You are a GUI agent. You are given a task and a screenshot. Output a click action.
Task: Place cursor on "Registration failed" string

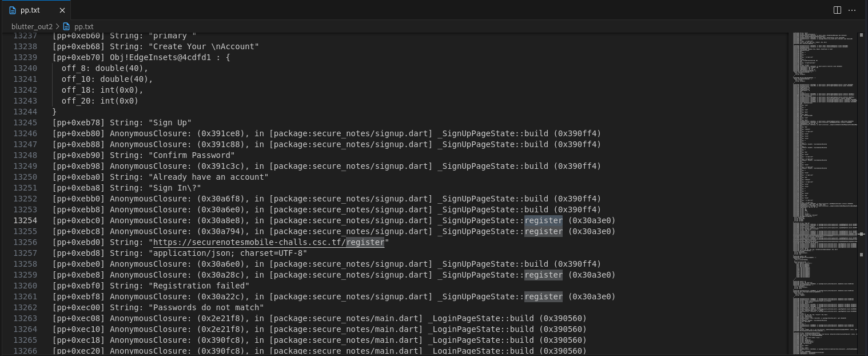[199, 286]
